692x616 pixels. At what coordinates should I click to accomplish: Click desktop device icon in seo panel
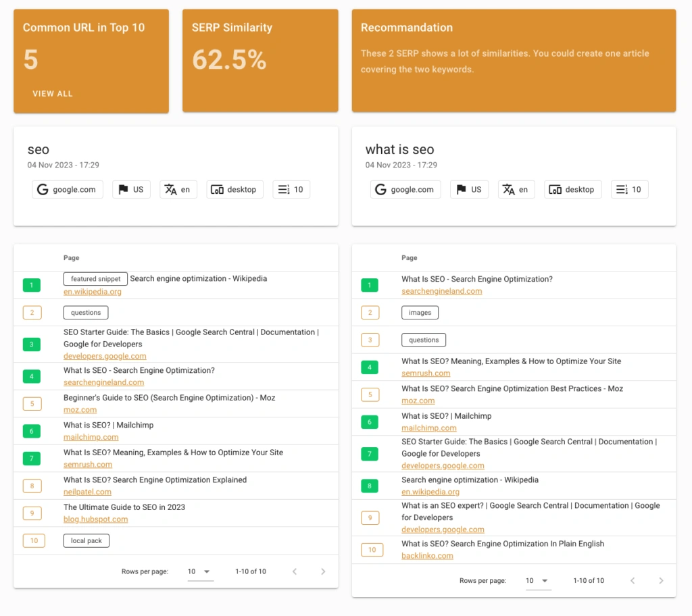pyautogui.click(x=217, y=190)
